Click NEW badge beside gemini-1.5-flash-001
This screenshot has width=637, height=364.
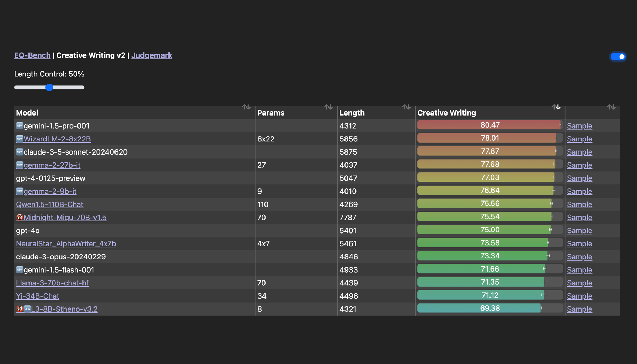(x=20, y=269)
